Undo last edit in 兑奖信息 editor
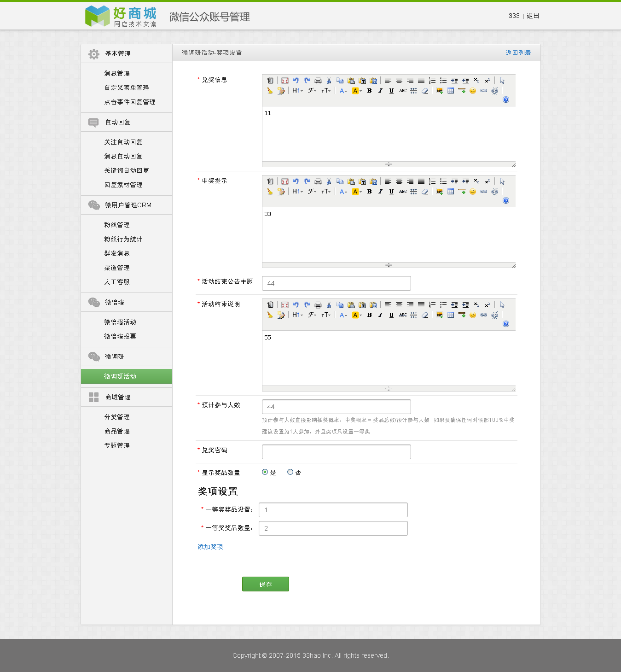Image resolution: width=621 pixels, height=672 pixels. (x=296, y=81)
